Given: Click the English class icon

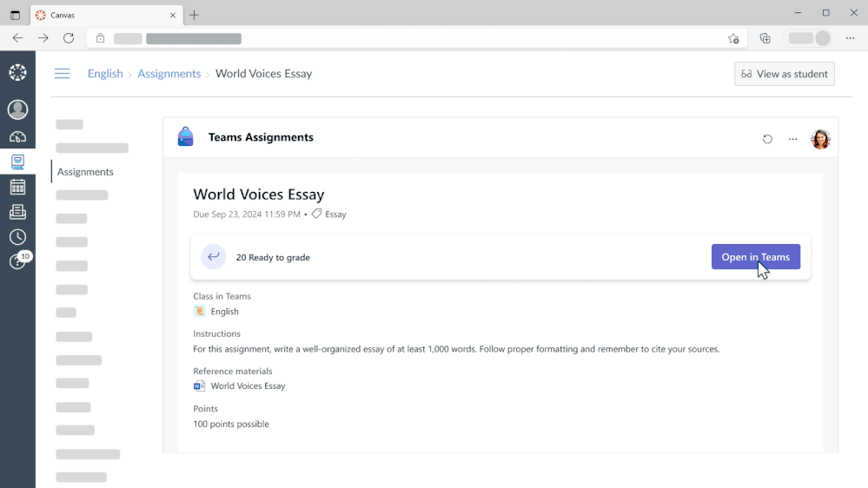Looking at the screenshot, I should pos(199,311).
